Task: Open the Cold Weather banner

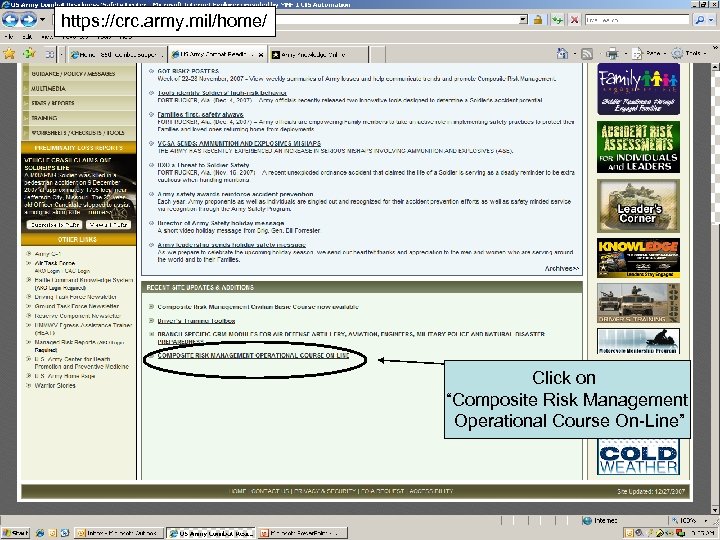Action: coord(638,457)
